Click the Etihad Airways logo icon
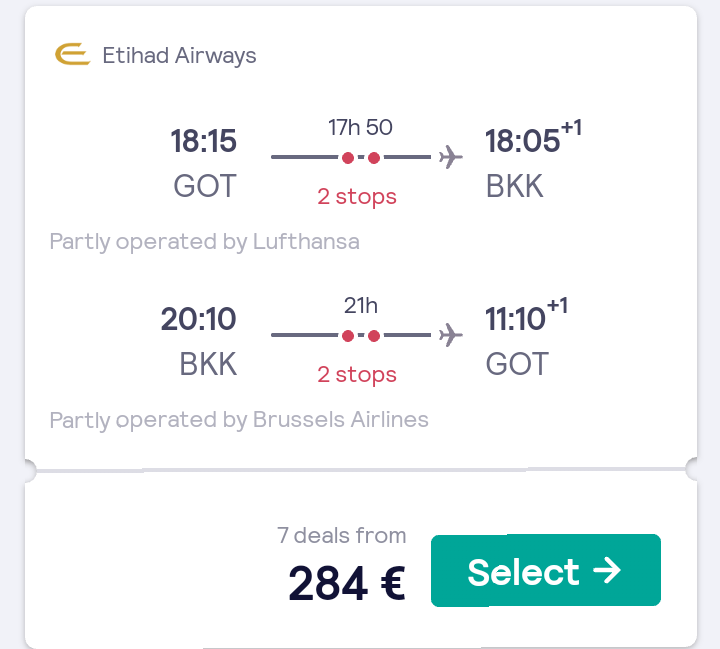720x649 pixels. pos(72,54)
